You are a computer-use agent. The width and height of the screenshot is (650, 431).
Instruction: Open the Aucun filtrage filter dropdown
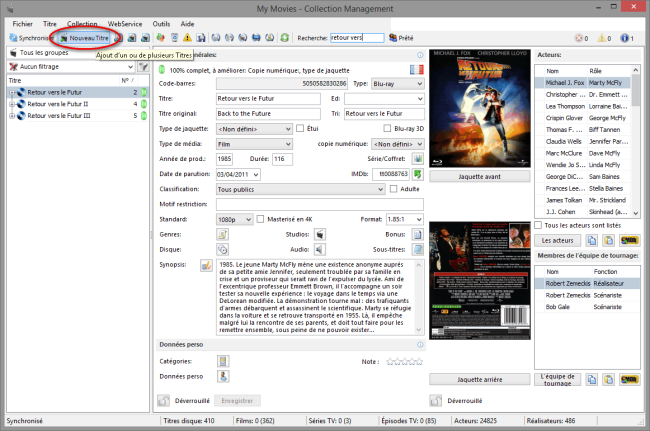71,66
